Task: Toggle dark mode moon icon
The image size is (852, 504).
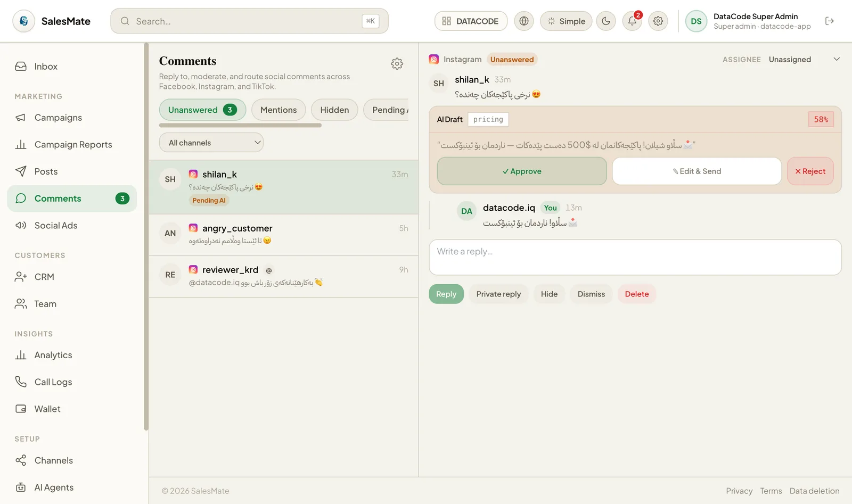Action: (x=606, y=21)
